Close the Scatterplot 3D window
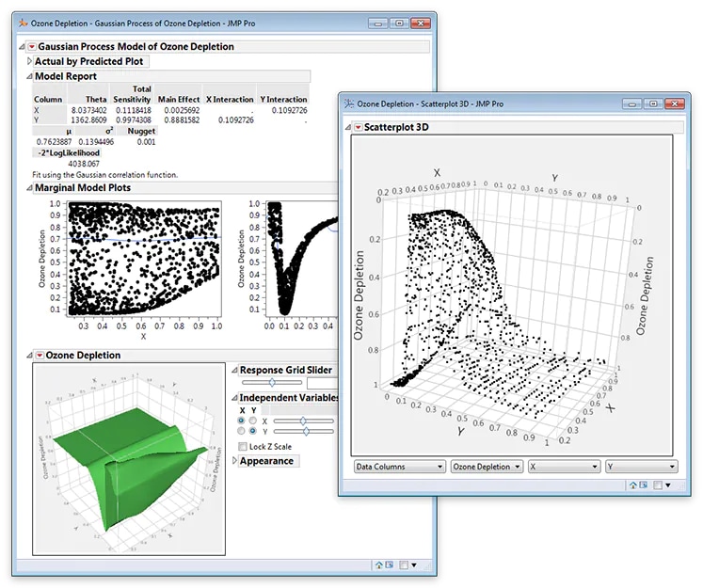The height and width of the screenshot is (588, 703). tap(675, 104)
